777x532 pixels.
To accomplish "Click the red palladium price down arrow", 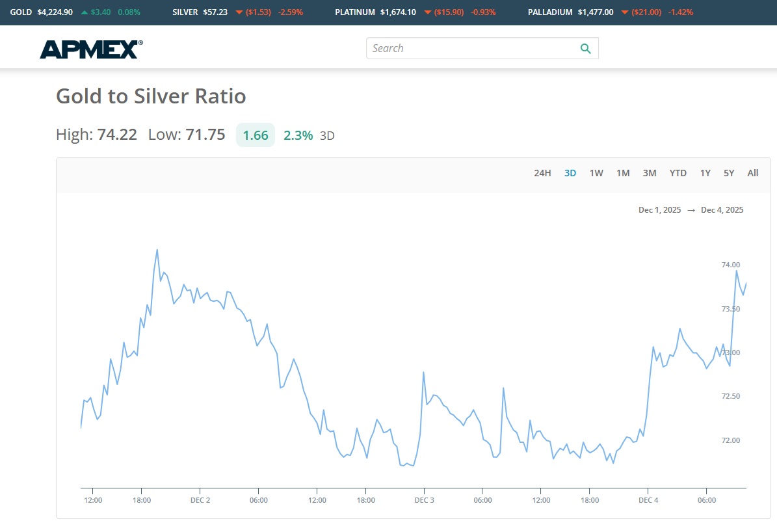I will click(x=624, y=12).
